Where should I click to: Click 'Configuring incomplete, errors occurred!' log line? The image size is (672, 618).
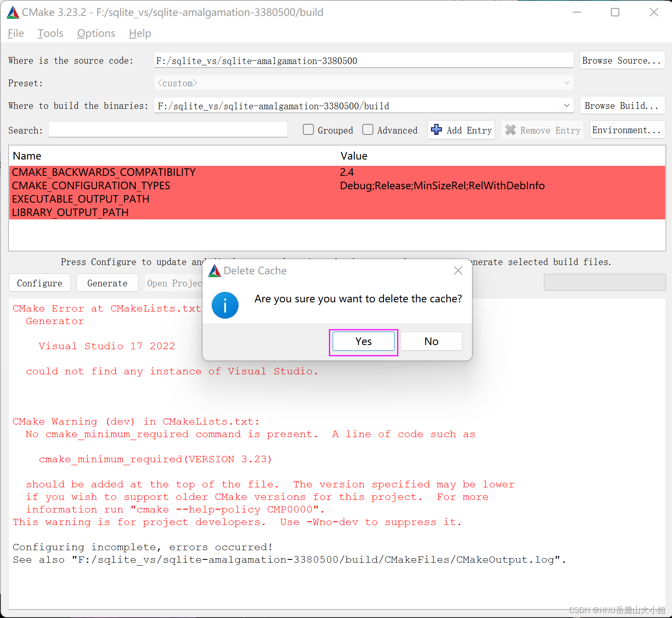[143, 547]
